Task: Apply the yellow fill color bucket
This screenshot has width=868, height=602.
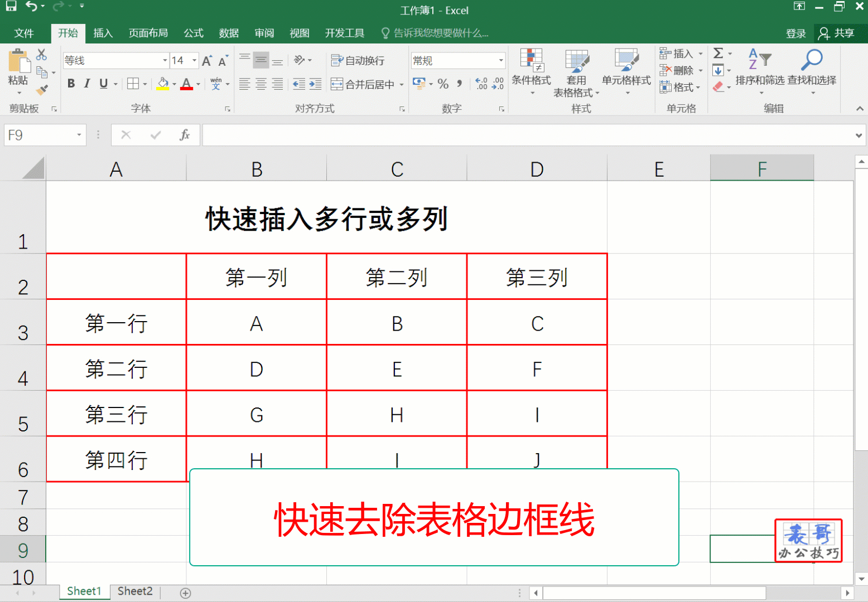Action: pos(163,84)
